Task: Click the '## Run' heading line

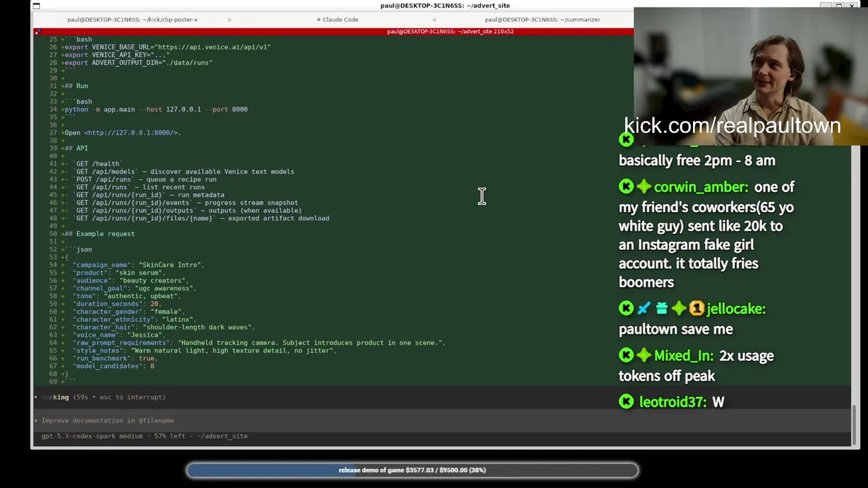Action: pyautogui.click(x=76, y=86)
